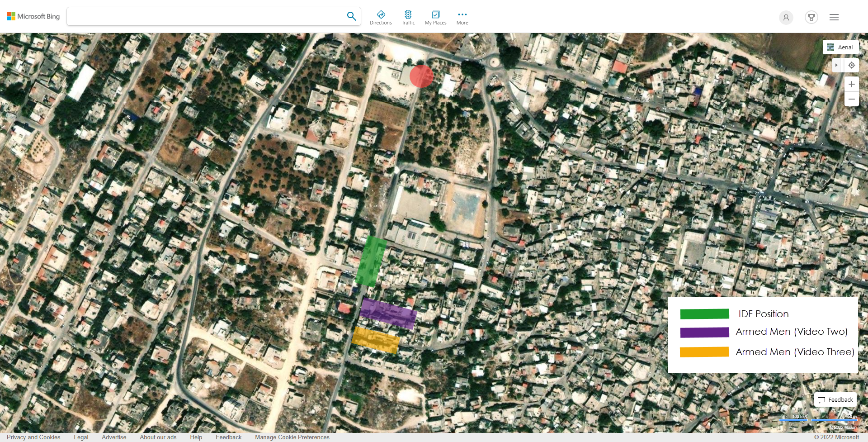The image size is (868, 442).
Task: Expand the map controls side arrow
Action: (x=836, y=65)
